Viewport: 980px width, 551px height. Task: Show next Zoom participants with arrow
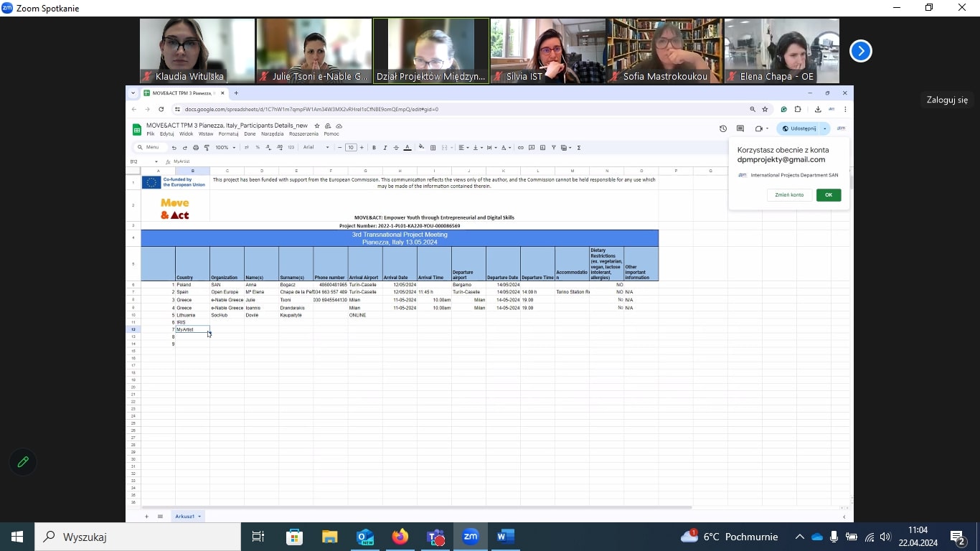(x=861, y=51)
